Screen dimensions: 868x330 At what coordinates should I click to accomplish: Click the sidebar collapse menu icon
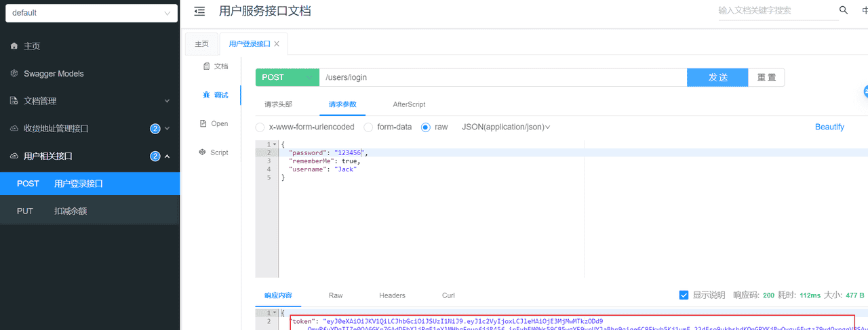[199, 11]
